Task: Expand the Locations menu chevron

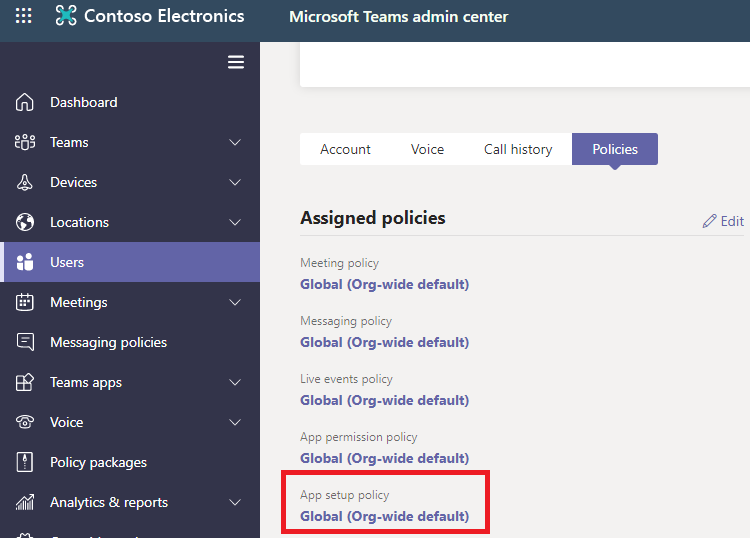Action: (x=235, y=222)
